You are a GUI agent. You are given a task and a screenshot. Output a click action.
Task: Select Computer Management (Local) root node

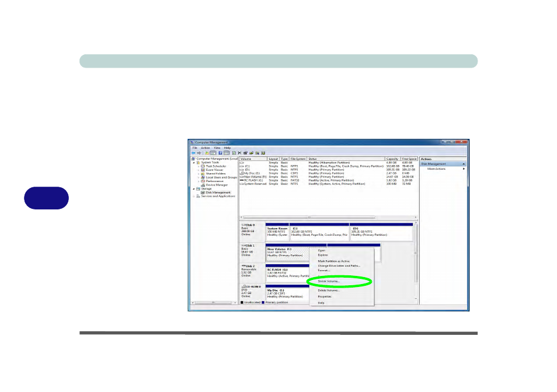(217, 159)
